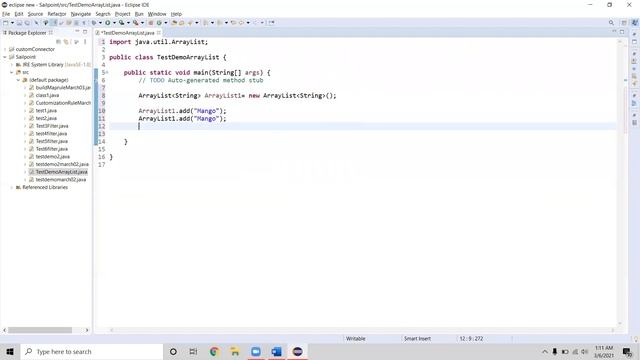Click the Package Explorer horizontal scrollbar

[40, 330]
